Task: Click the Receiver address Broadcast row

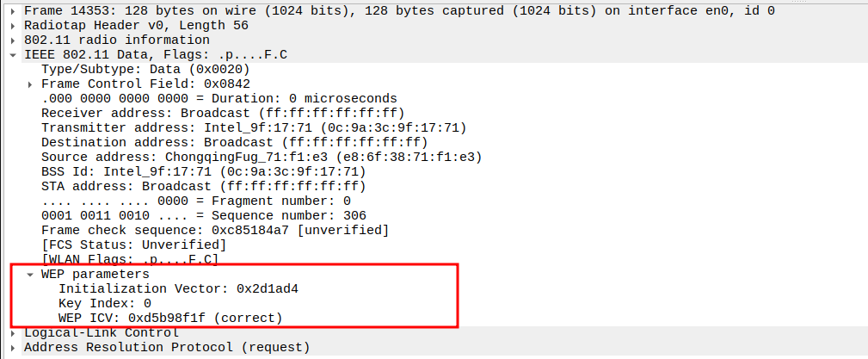Action: (x=222, y=114)
